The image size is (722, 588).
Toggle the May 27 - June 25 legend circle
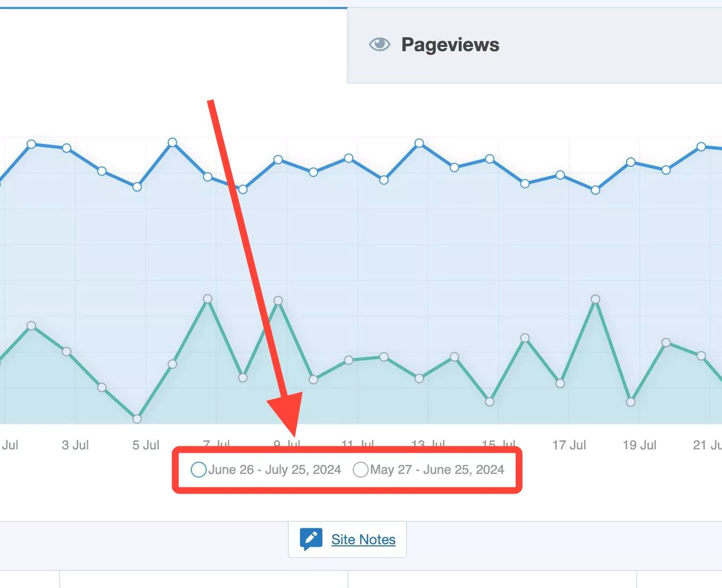(361, 470)
